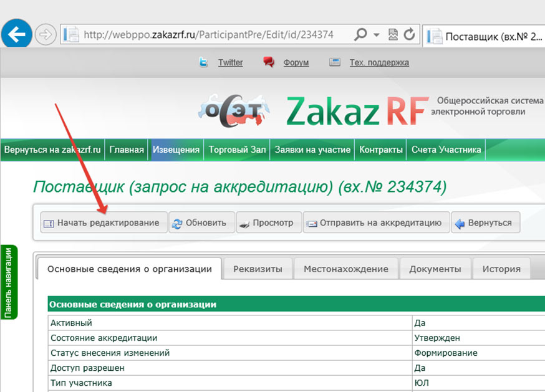Click the edit icon on Начать редактирование
Image resolution: width=545 pixels, height=392 pixels.
point(49,224)
